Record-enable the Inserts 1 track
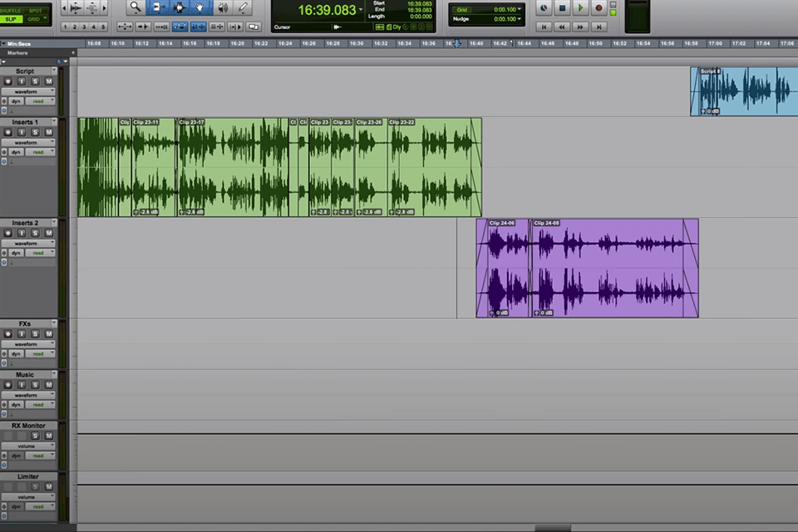798x532 pixels. (x=8, y=131)
